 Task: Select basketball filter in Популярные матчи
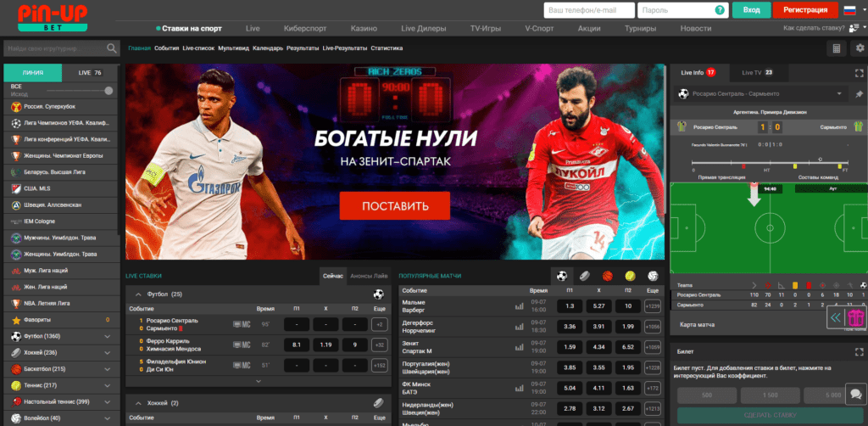coord(607,275)
